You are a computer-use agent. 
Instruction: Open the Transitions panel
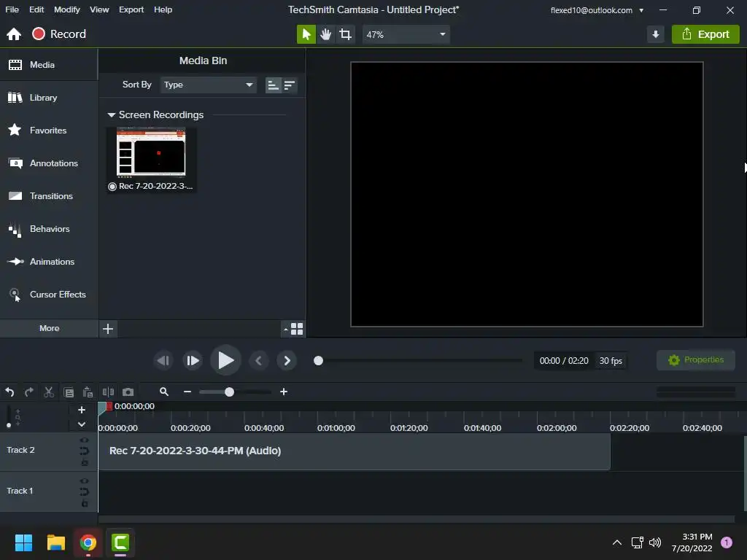[49, 195]
